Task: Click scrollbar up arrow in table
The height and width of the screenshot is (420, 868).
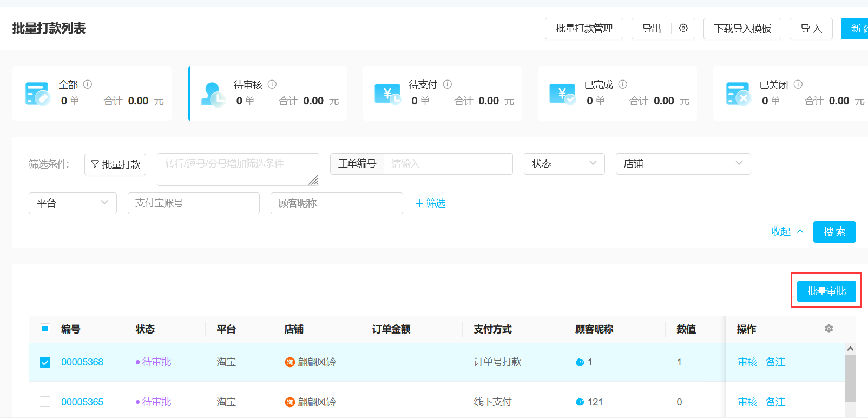Action: point(850,349)
